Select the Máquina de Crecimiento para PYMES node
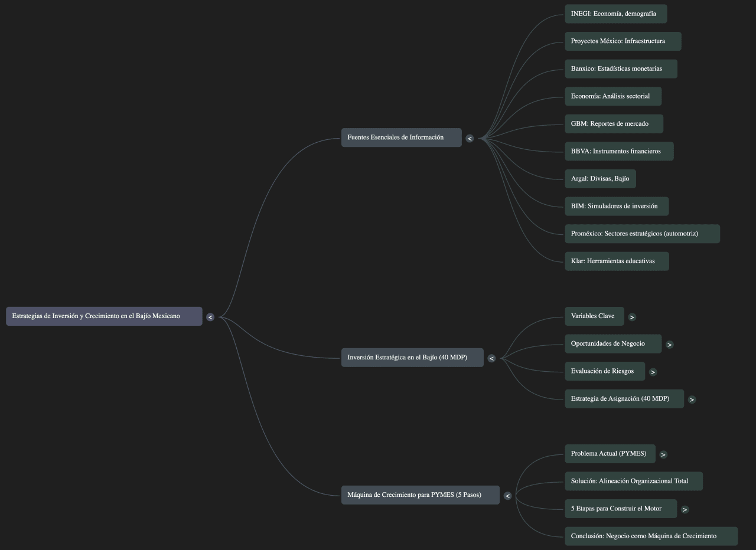Screen dimensions: 756x550 [x=421, y=495]
